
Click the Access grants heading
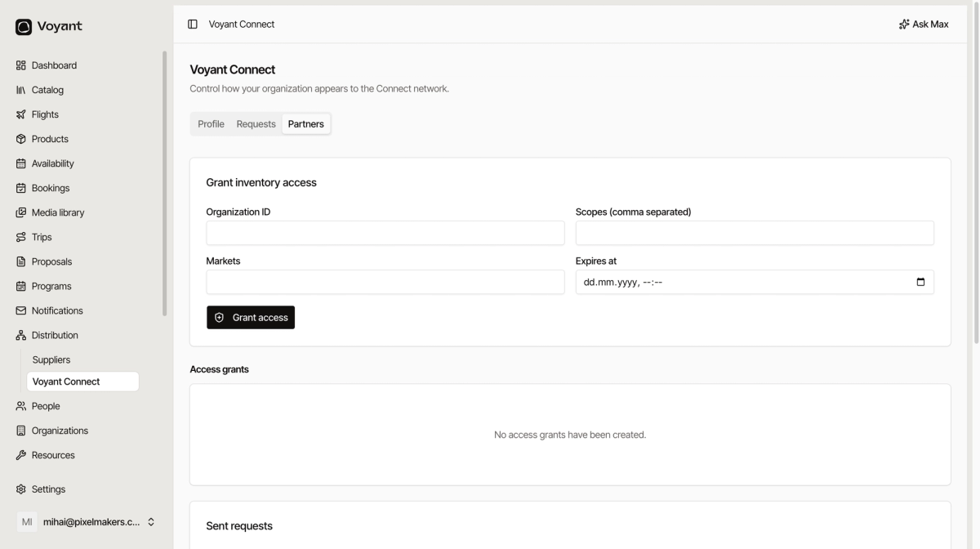220,369
